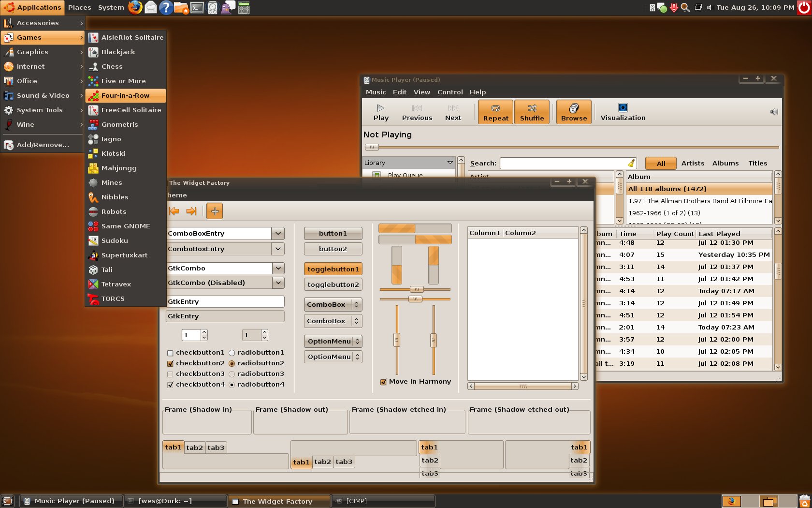
Task: Launch Four-in-a-Row from the Games menu
Action: (126, 95)
